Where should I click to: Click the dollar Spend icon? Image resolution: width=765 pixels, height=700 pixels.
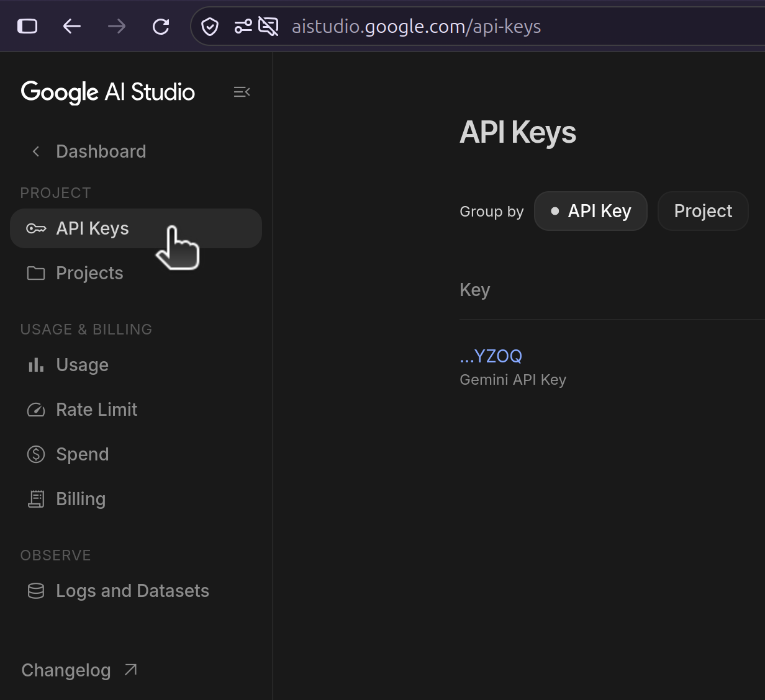[36, 454]
